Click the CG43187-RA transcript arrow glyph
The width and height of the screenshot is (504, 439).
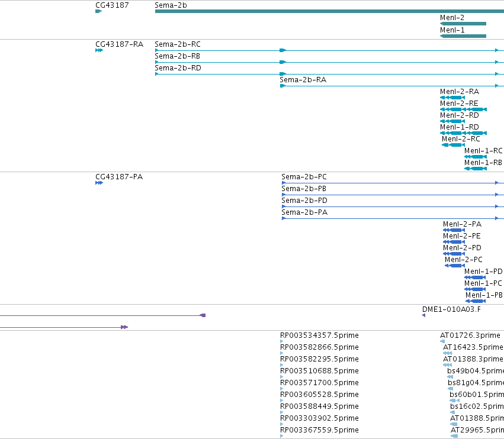coord(99,50)
